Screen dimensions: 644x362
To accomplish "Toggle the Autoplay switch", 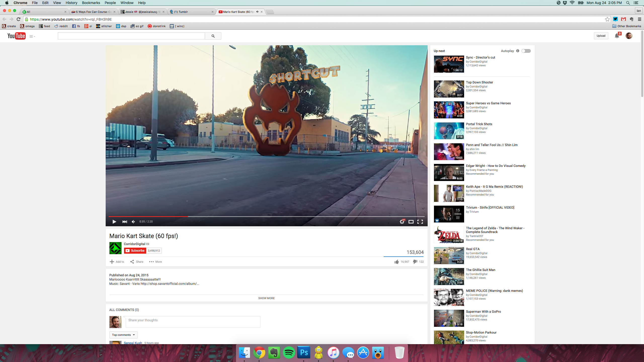I will tap(526, 51).
